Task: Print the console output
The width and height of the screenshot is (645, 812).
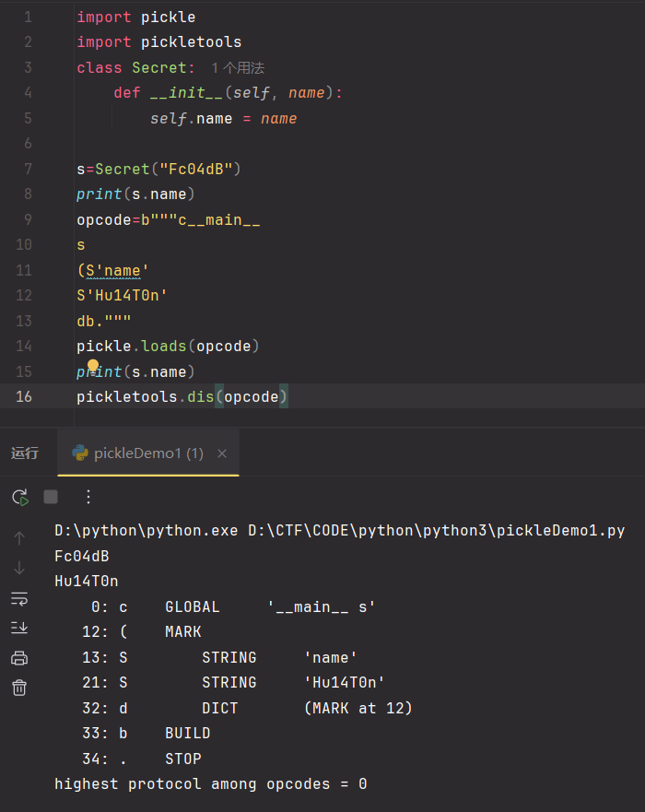Action: click(x=19, y=658)
